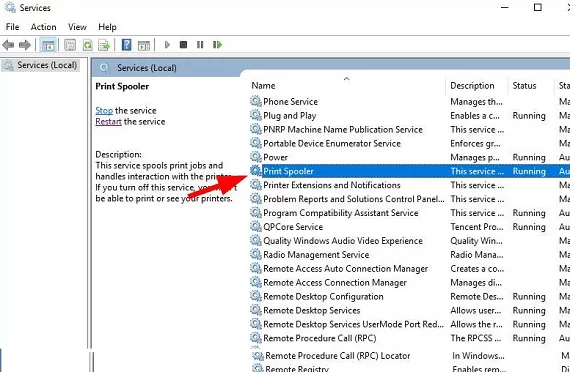Click the Export List toolbar icon
Screen dimensions: 570x372
tap(104, 45)
